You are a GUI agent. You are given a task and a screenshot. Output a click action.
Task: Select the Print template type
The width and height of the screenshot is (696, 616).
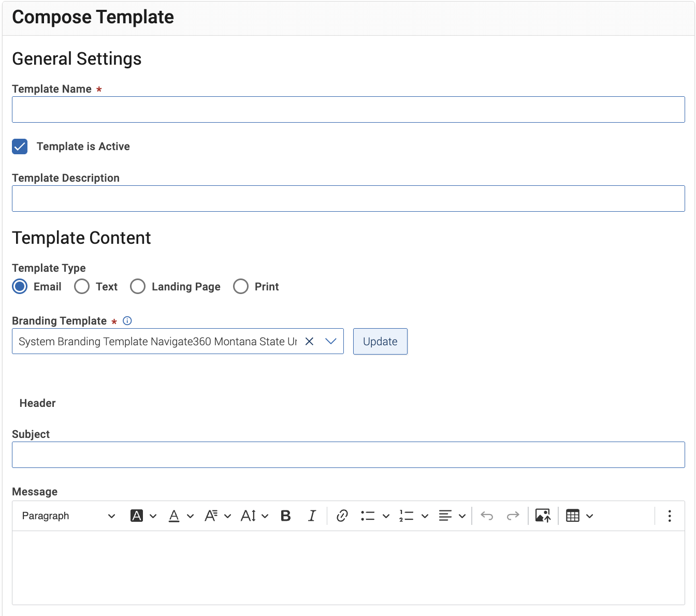pyautogui.click(x=241, y=286)
